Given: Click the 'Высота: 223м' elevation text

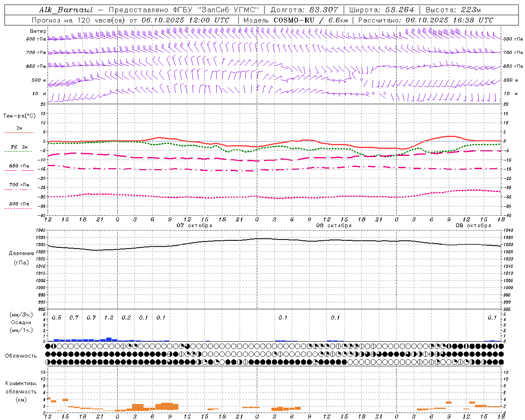Looking at the screenshot, I should pos(453,10).
